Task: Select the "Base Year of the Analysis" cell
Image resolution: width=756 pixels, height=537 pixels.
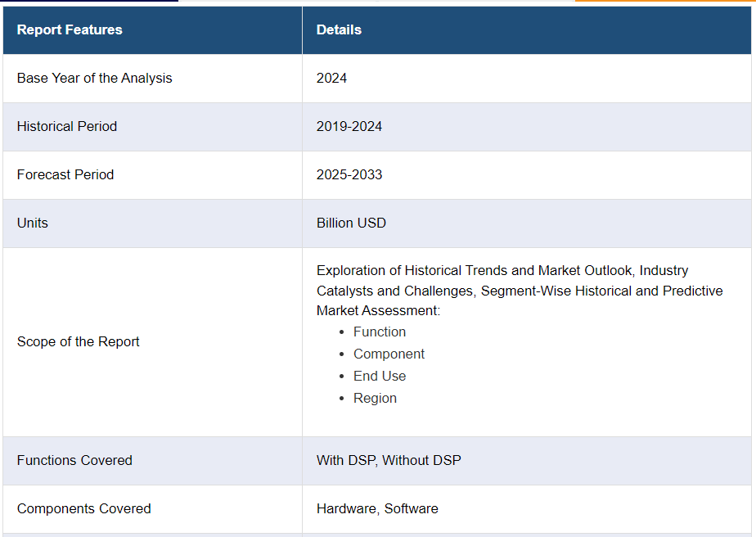Action: (x=95, y=78)
